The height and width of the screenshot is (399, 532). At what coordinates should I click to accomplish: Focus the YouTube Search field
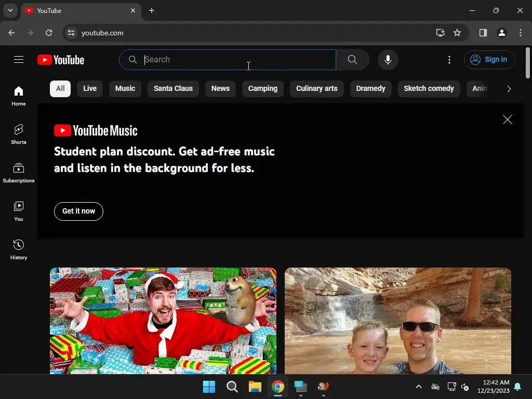[228, 60]
